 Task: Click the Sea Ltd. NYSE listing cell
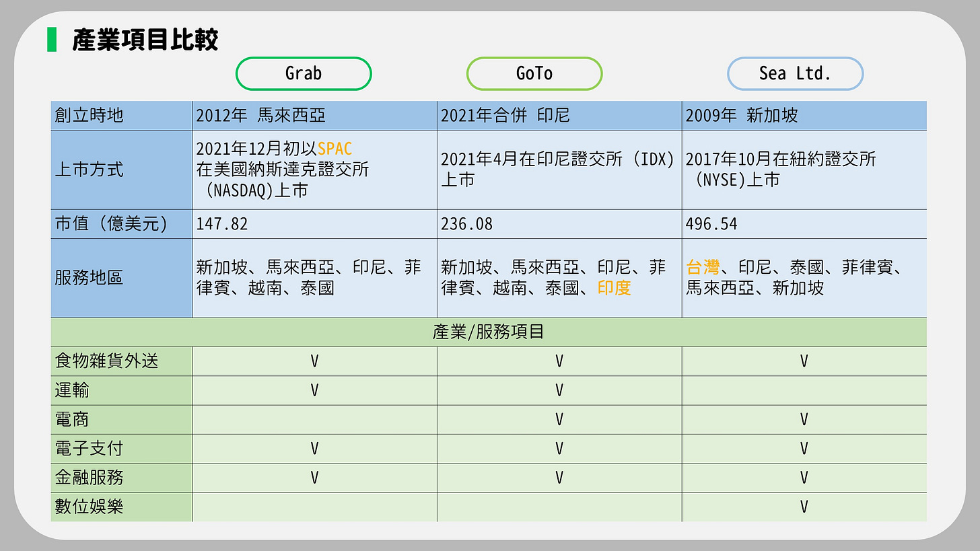click(804, 170)
